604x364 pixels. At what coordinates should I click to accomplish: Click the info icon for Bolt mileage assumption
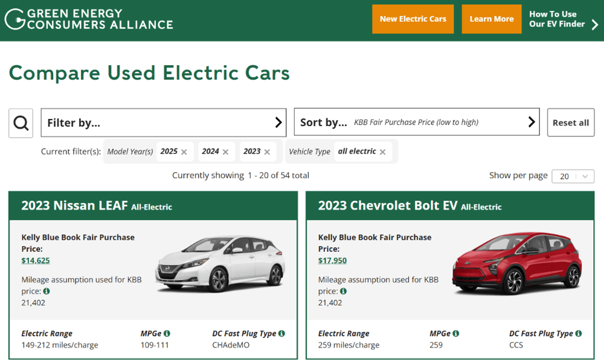(343, 291)
